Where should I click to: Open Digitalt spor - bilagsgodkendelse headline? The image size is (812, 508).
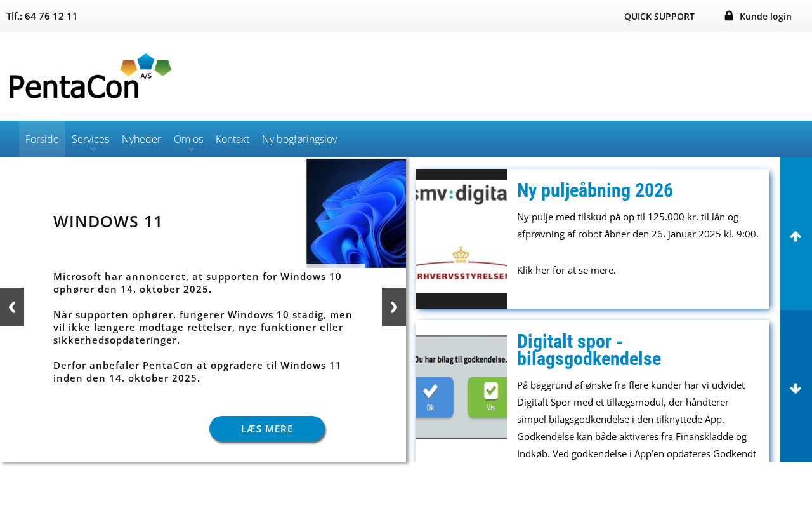(x=589, y=350)
